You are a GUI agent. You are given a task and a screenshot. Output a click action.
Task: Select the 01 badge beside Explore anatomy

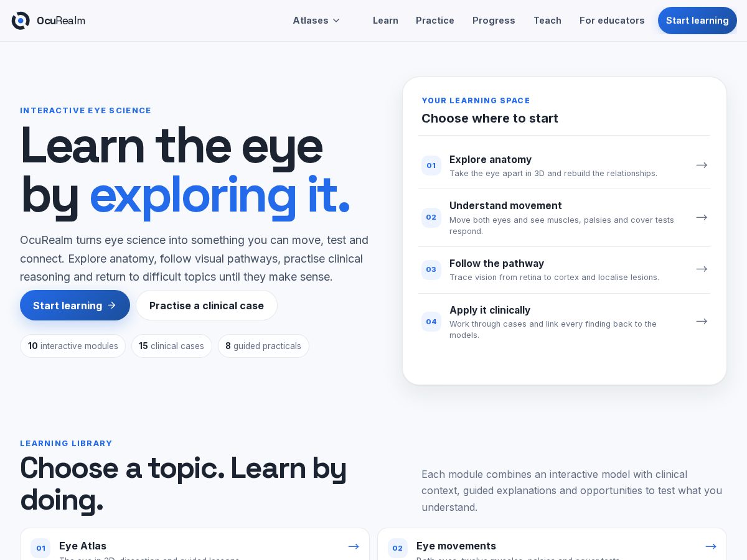431,166
